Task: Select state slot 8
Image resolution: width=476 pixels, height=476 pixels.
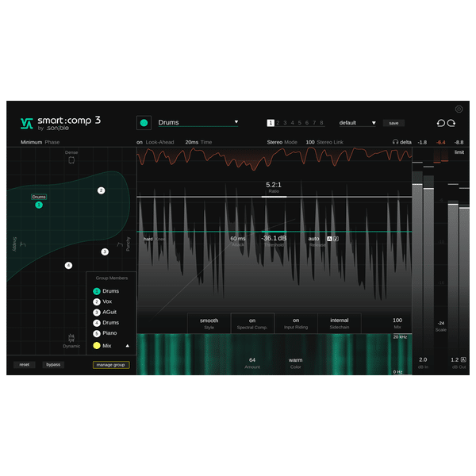Action: point(321,123)
